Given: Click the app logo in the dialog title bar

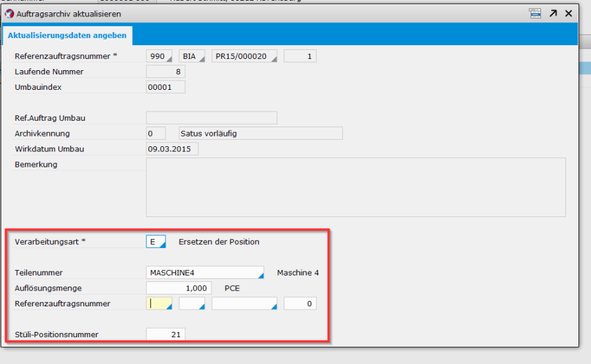Looking at the screenshot, I should 10,13.
